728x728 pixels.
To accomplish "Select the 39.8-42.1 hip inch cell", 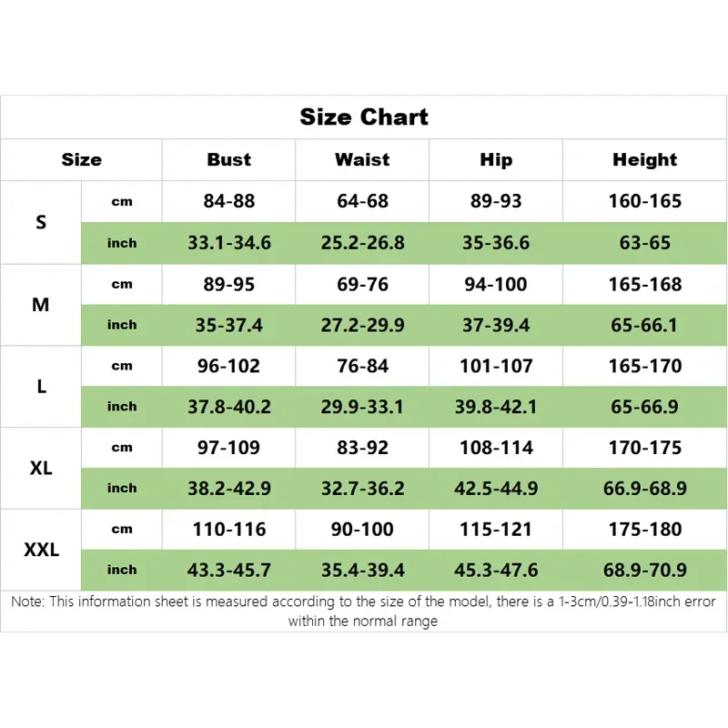I will point(496,407).
